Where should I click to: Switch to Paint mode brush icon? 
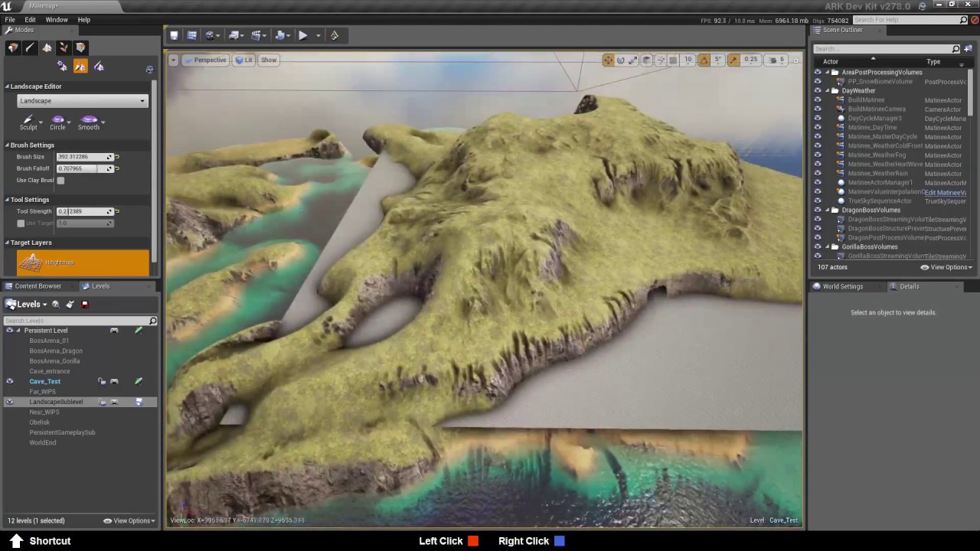pos(30,47)
